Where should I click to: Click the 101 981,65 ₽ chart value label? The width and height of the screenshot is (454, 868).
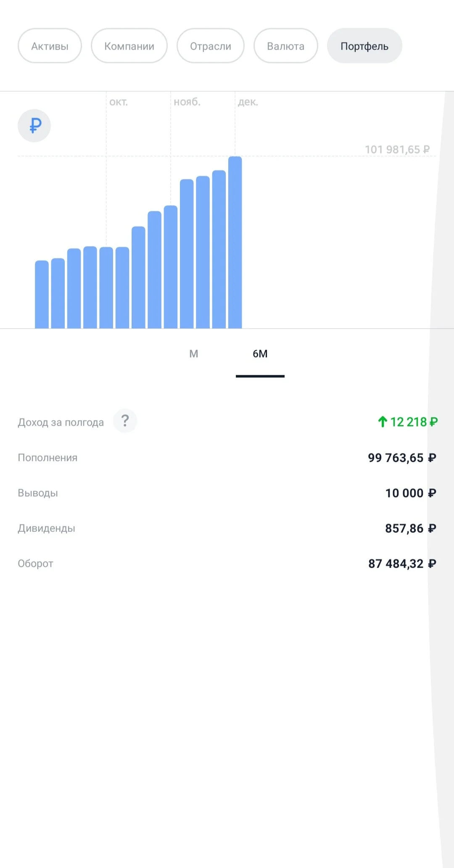pyautogui.click(x=397, y=150)
